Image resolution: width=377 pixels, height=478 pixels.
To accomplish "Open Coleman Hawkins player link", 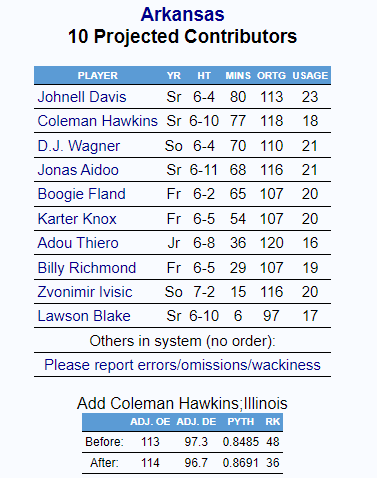I will (97, 121).
